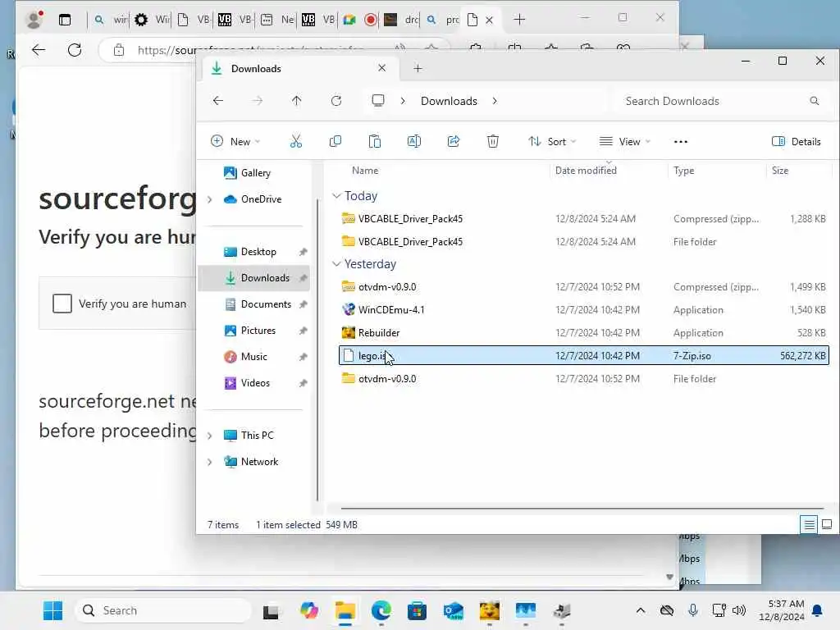Check the Verify you are human box
Viewport: 840px width, 630px height.
coord(62,304)
